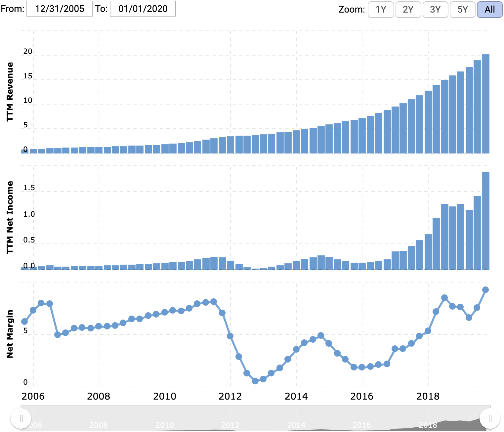This screenshot has height=432, width=504.
Task: Click the TTM Revenue axis title
Action: [x=10, y=92]
